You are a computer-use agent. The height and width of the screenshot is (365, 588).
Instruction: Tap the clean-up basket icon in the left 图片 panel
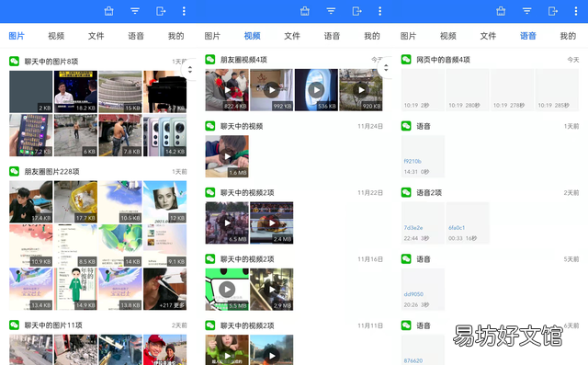click(x=108, y=11)
